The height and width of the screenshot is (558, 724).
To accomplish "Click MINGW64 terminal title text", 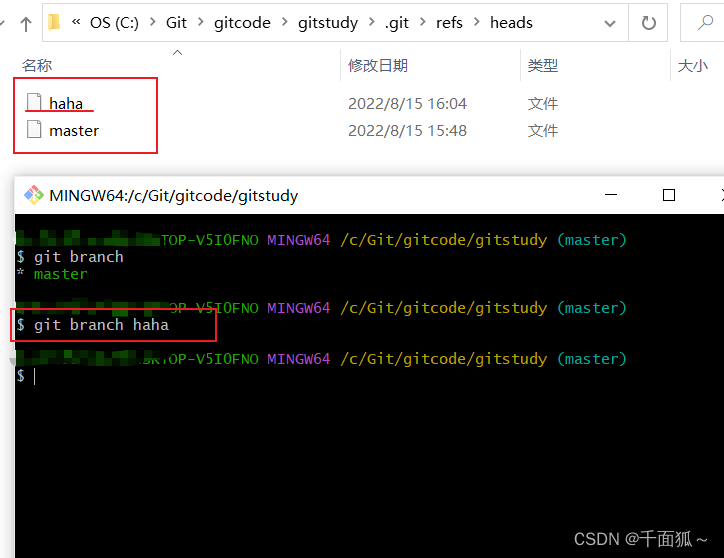I will point(174,196).
